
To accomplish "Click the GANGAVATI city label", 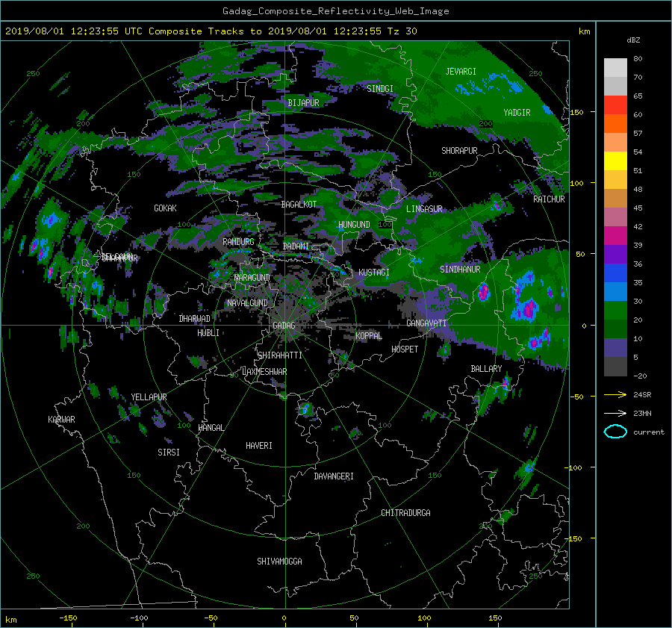I will 426,323.
